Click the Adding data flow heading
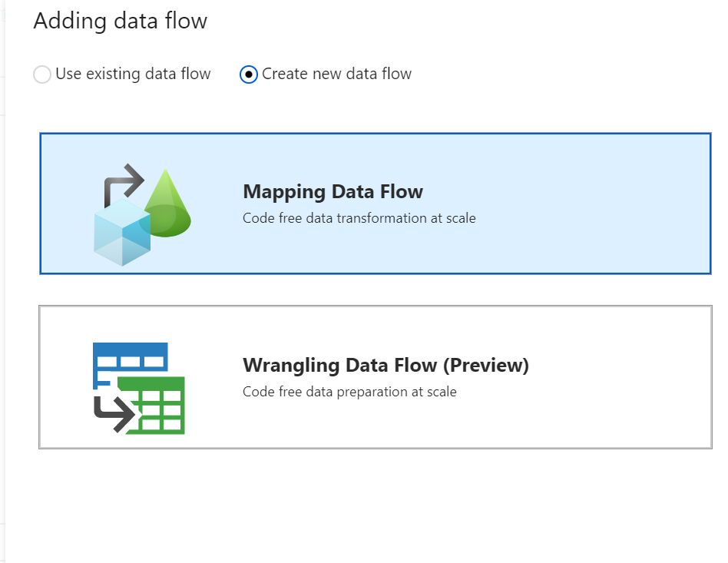 [x=120, y=21]
